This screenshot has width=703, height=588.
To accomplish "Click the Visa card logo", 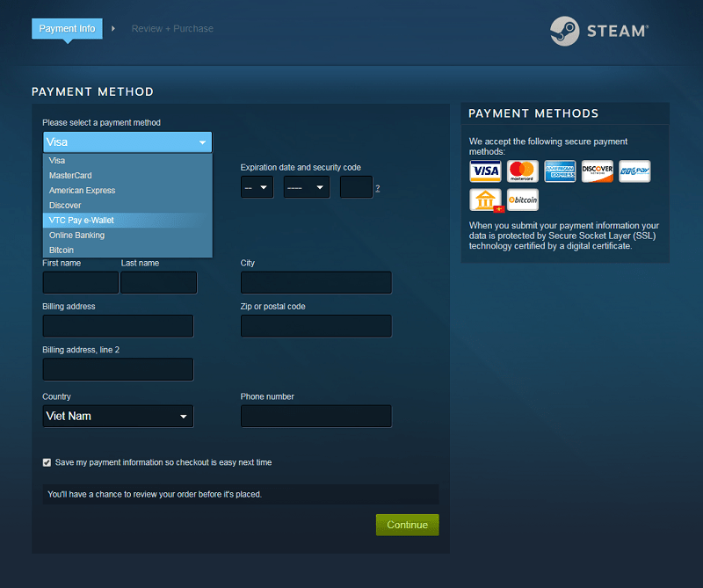I will coord(485,171).
